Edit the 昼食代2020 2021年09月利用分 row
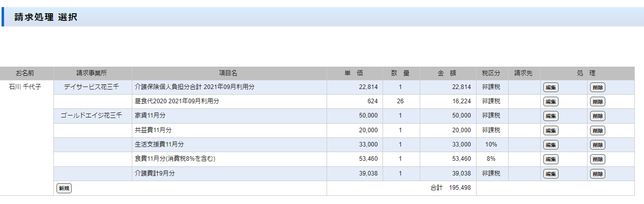Screen dimensions: 644x204 coord(550,102)
